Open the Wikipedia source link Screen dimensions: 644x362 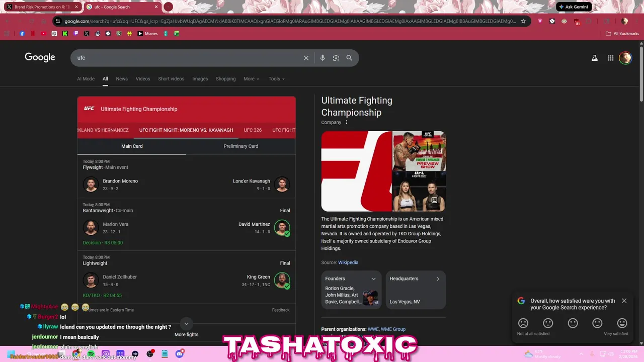tap(348, 262)
